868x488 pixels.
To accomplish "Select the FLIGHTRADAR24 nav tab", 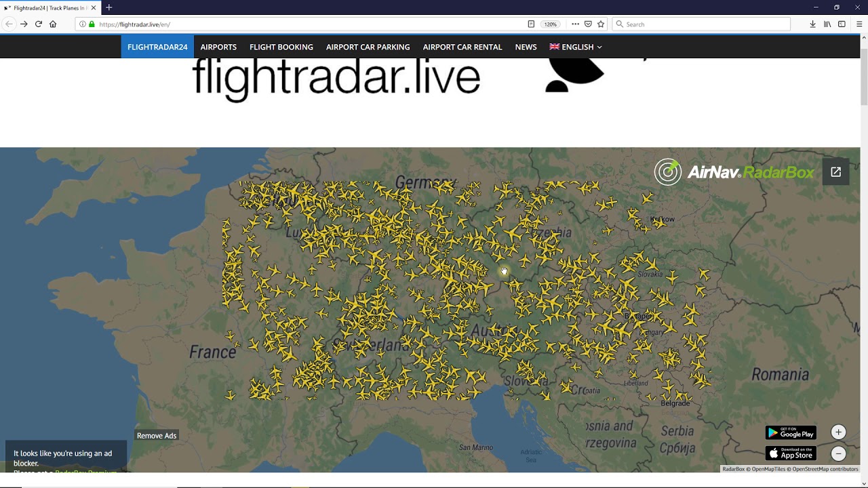I will coord(157,47).
